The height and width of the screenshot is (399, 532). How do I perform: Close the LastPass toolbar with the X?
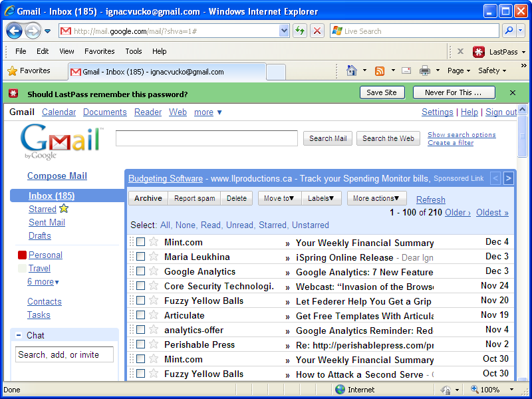[x=460, y=51]
